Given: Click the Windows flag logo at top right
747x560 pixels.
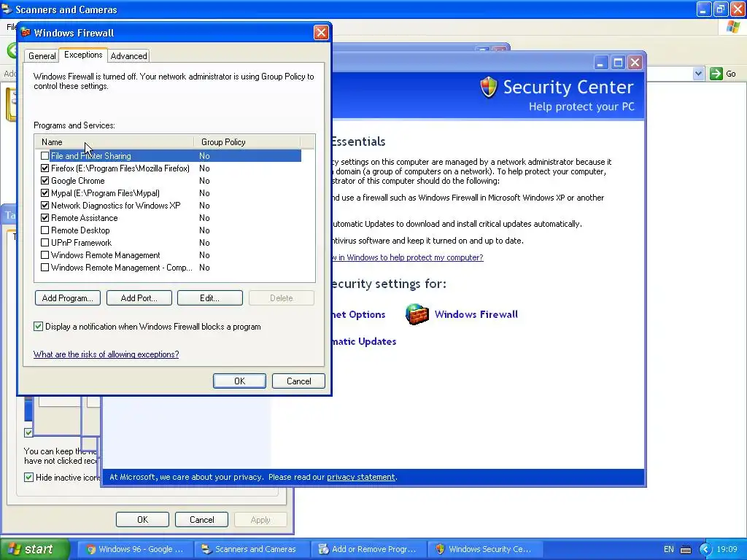Looking at the screenshot, I should pyautogui.click(x=733, y=27).
